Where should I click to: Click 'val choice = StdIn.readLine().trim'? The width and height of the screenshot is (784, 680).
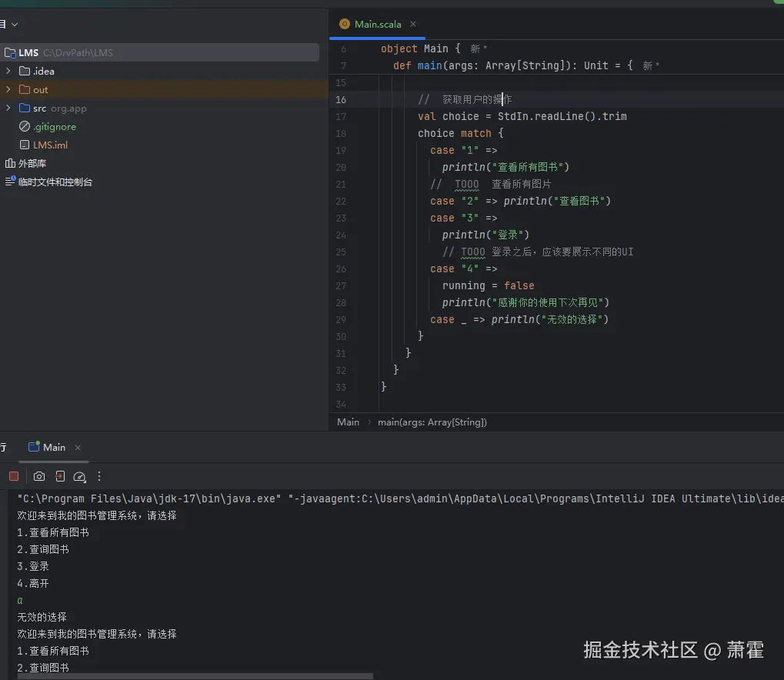(522, 116)
